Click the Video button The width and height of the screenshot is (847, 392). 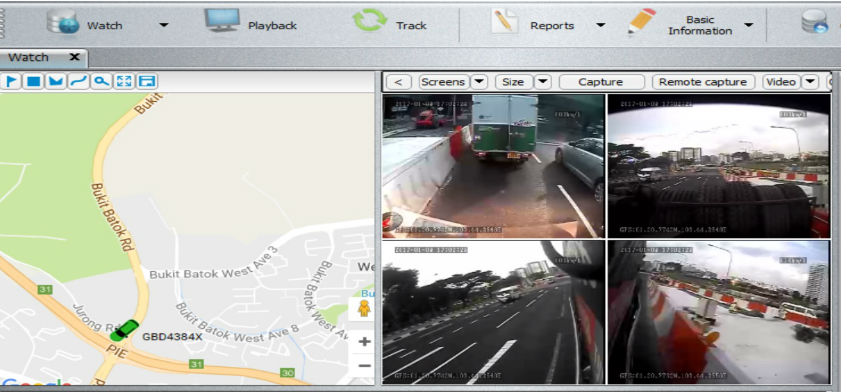tap(782, 82)
